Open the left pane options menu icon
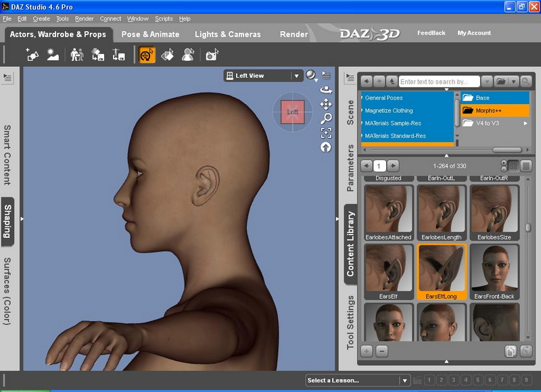Image resolution: width=541 pixels, height=392 pixels. click(x=7, y=78)
